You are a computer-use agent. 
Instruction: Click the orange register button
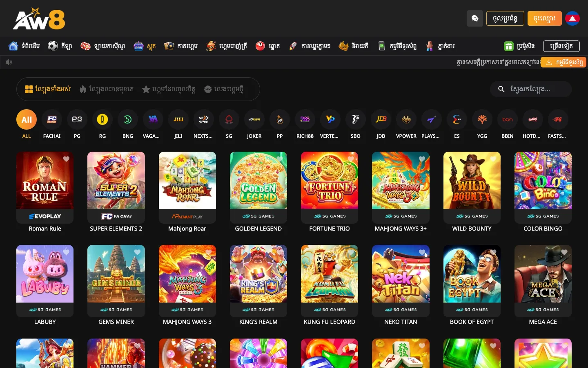[x=545, y=18]
